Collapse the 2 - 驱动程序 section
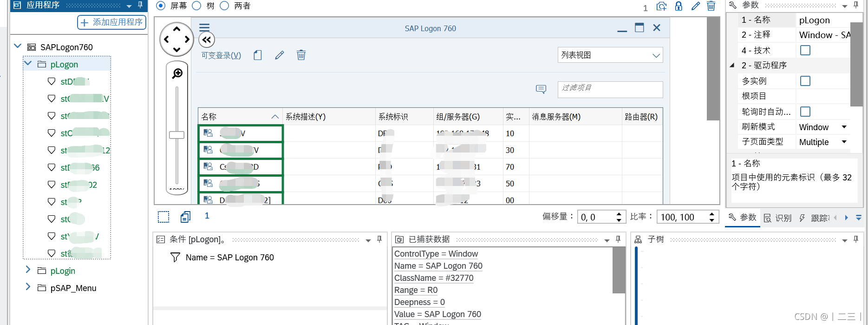Image resolution: width=868 pixels, height=325 pixels. 732,65
